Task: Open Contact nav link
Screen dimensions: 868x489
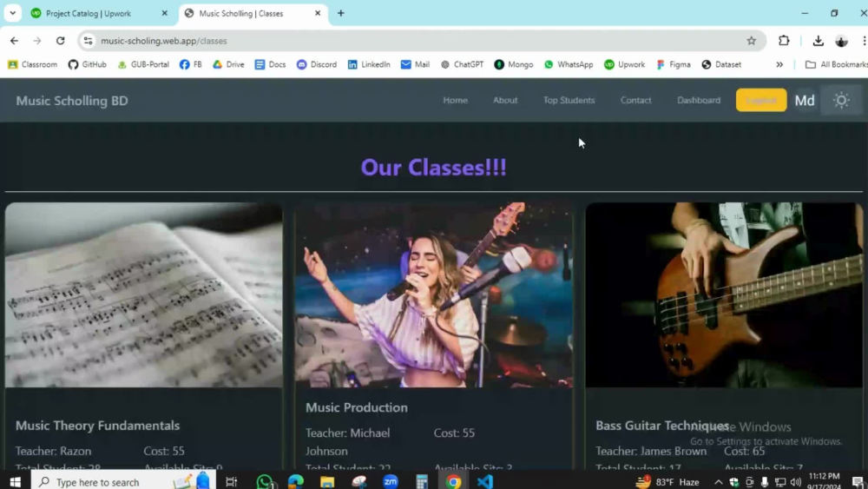Action: pyautogui.click(x=635, y=100)
